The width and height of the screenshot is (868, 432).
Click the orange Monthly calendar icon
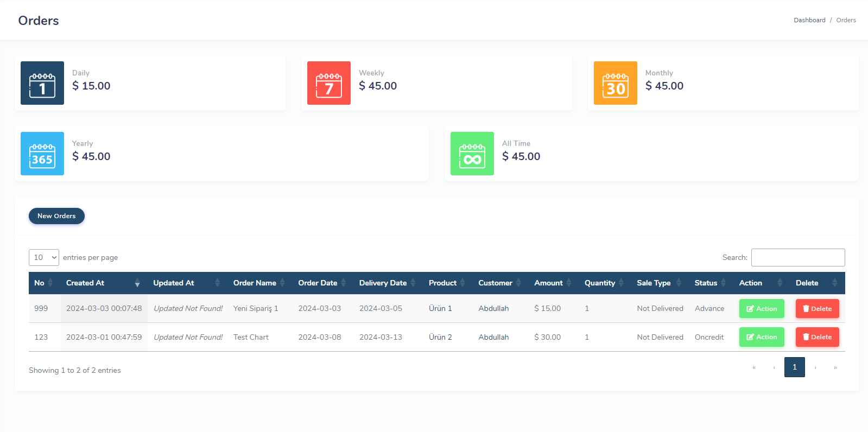point(615,83)
